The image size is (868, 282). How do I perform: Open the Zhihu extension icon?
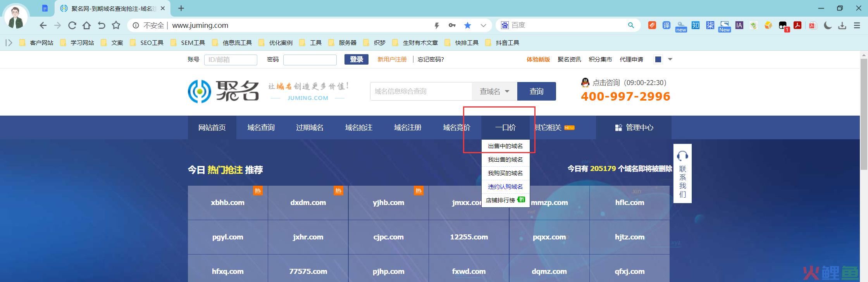click(696, 26)
